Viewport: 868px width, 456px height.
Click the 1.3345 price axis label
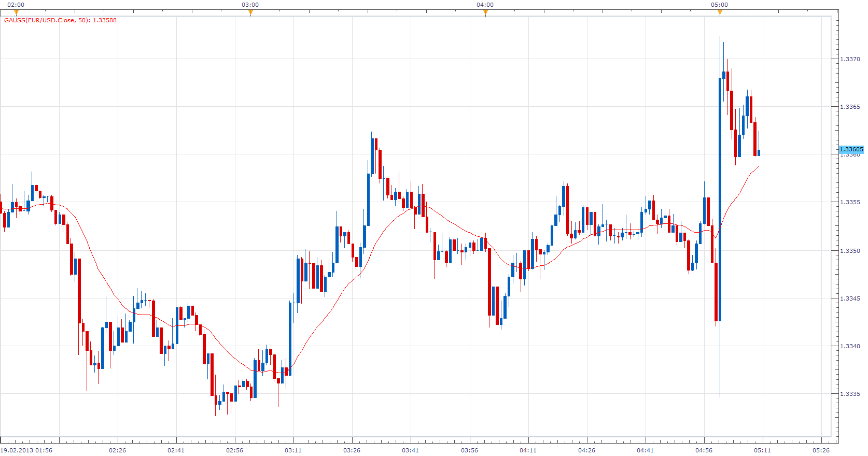[850, 298]
